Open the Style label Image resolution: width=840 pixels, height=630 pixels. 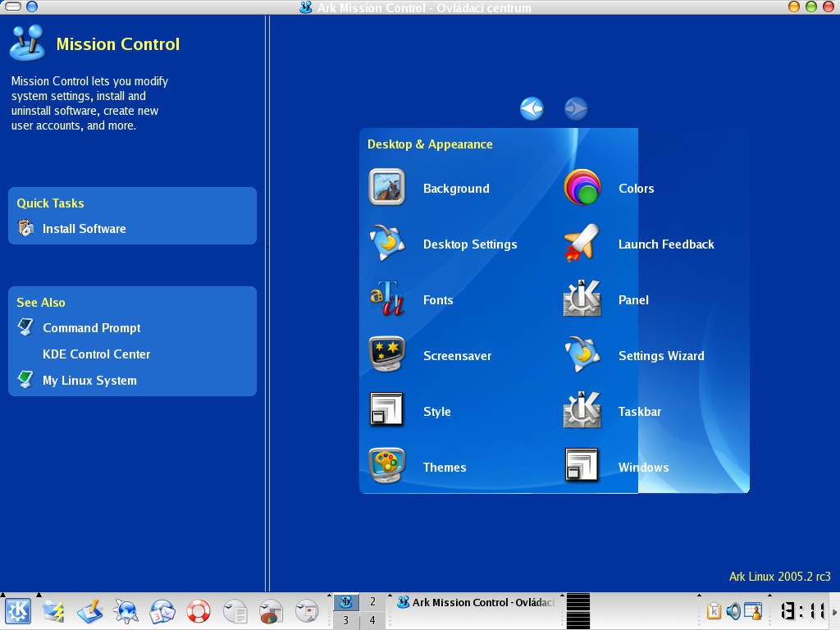437,412
